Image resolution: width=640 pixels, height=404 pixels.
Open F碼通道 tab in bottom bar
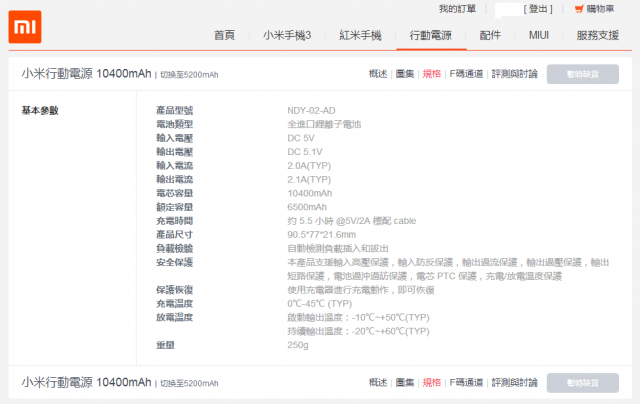click(466, 382)
